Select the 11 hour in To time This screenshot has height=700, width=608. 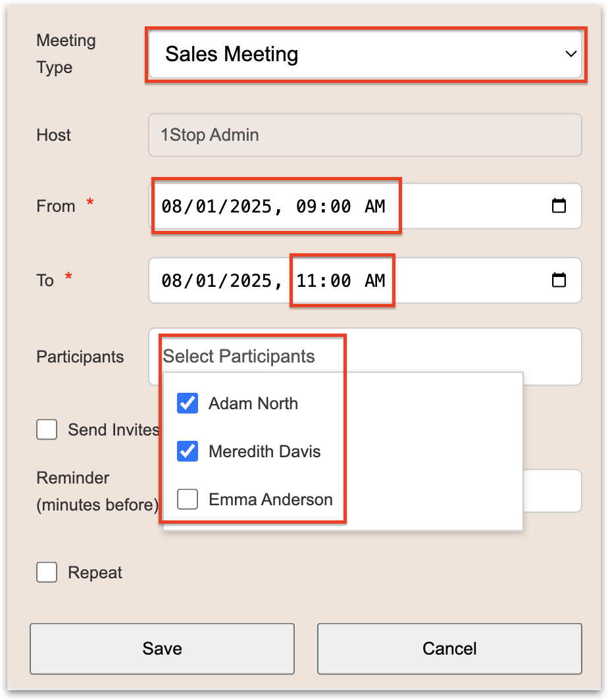point(306,281)
